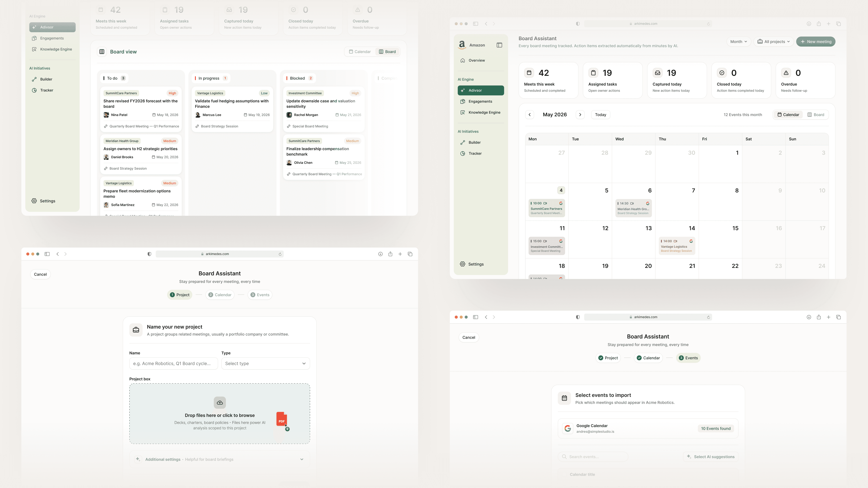This screenshot has width=868, height=488.
Task: Open Vantage Logistics event on May 14
Action: coord(677,246)
